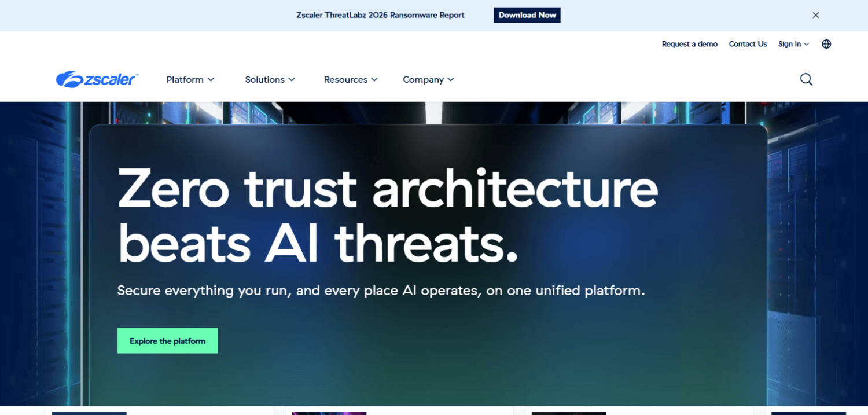Select Zscaler ThreatLabz 2026 Ransomware Report text
868x415 pixels.
380,15
